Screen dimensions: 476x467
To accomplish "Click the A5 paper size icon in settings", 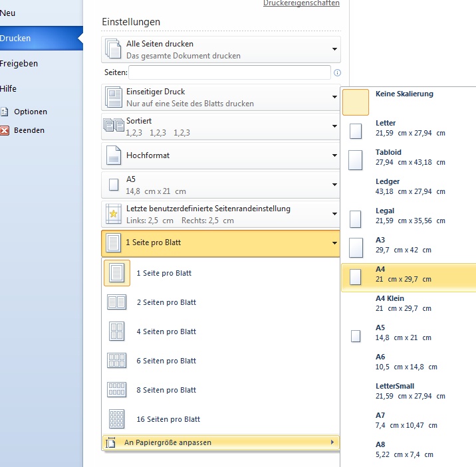I will pos(114,185).
